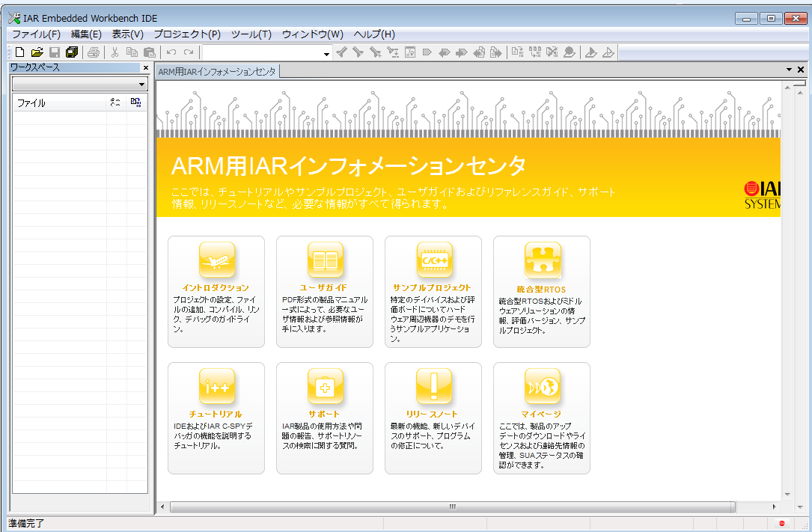
Task: Open the editor tab list dropdown arrow
Action: [788, 68]
